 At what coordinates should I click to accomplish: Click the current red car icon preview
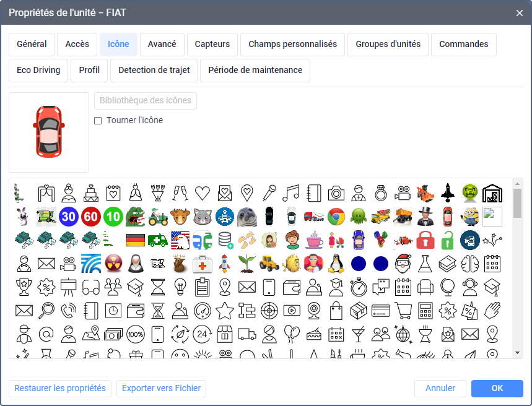coord(49,132)
